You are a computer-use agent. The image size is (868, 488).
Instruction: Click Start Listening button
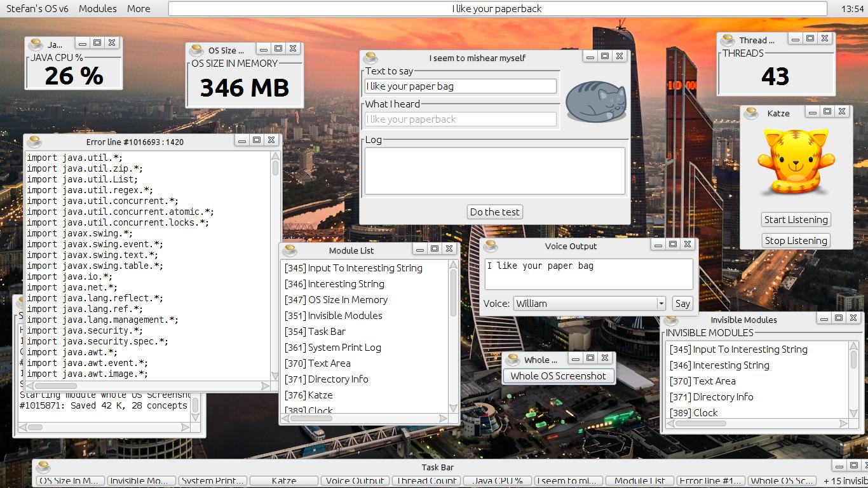coord(796,220)
